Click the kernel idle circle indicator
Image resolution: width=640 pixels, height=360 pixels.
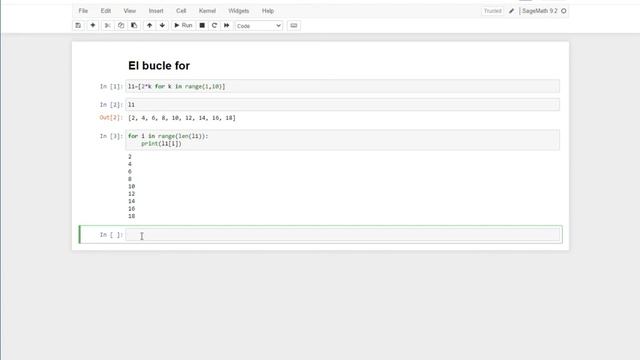pos(564,11)
